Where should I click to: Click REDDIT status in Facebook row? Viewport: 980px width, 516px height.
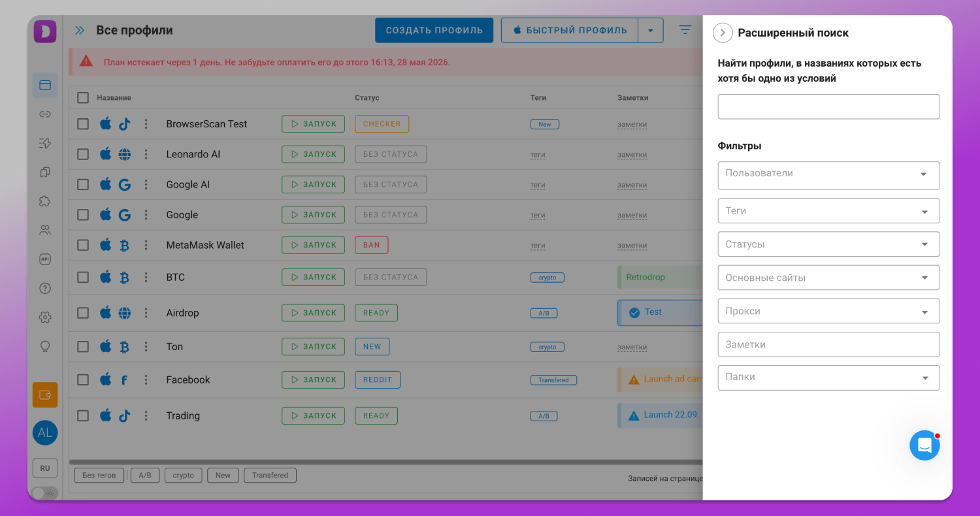378,379
